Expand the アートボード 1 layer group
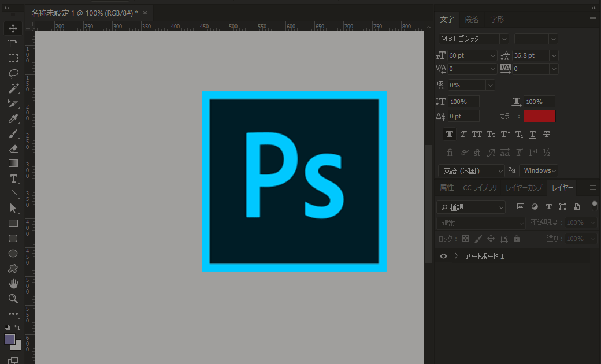The height and width of the screenshot is (364, 601). pos(456,256)
